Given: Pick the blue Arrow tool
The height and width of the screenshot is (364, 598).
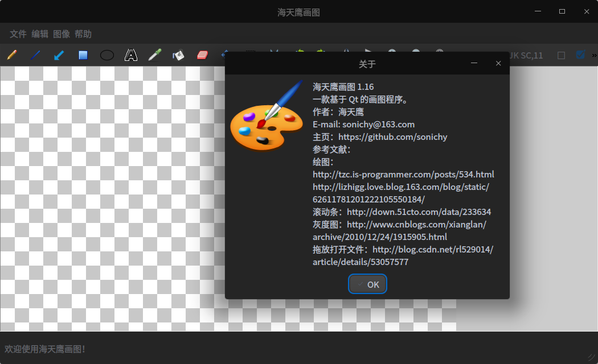Looking at the screenshot, I should coord(59,55).
